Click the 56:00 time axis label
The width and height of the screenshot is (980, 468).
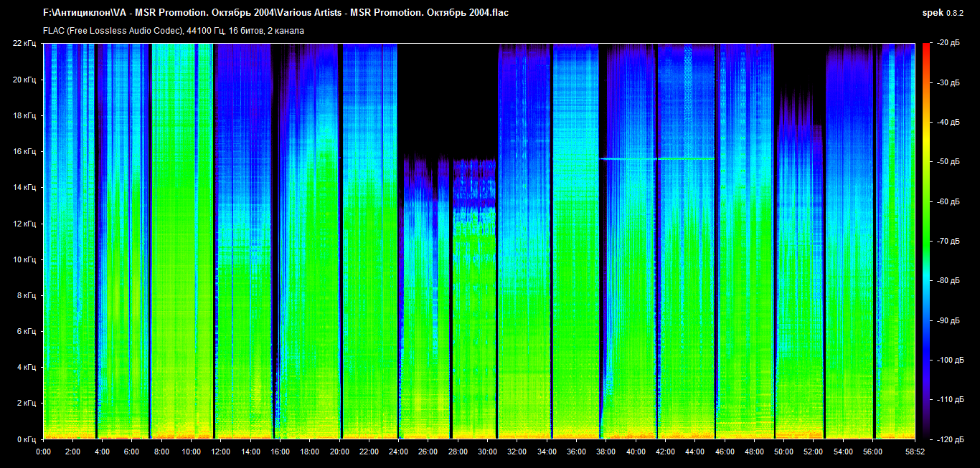coord(873,452)
